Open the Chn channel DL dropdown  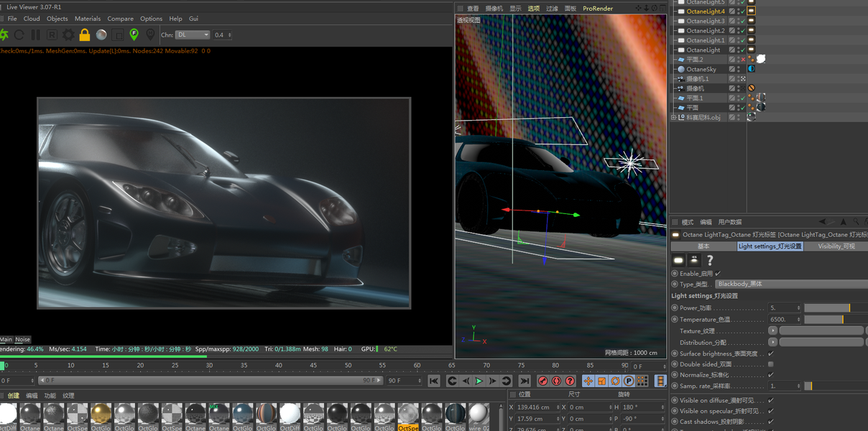pos(193,34)
